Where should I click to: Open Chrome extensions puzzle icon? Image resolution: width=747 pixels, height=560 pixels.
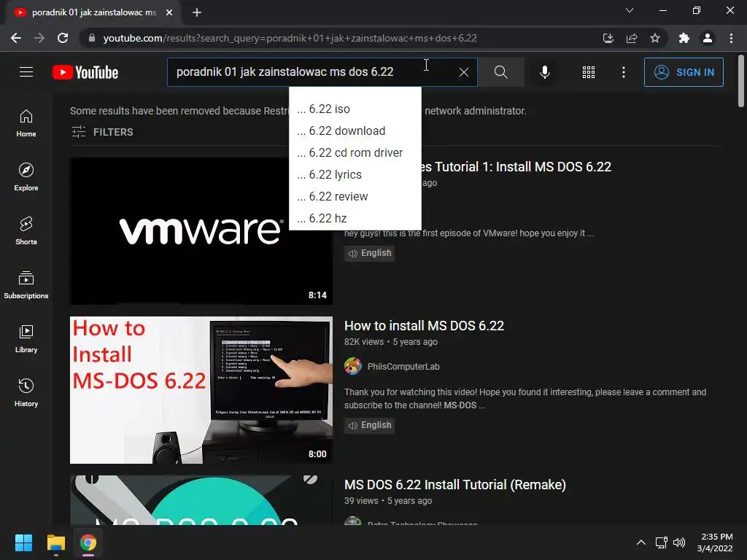pyautogui.click(x=684, y=38)
